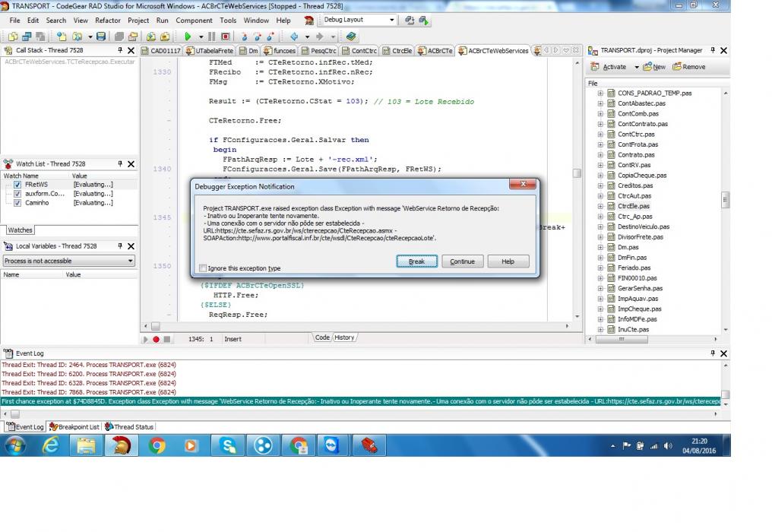772x532 pixels.
Task: Click the volume speaker tray icon
Action: [668, 446]
